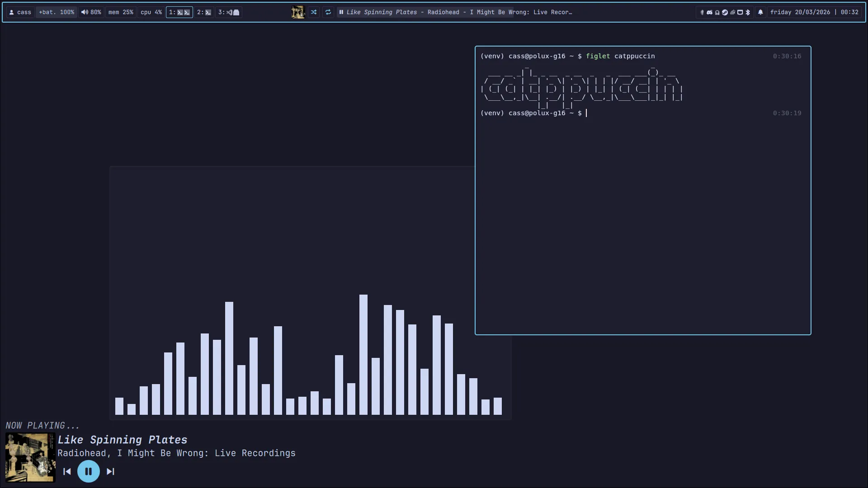Screen dimensions: 868x488
Task: Skip to the next track
Action: [x=110, y=471]
